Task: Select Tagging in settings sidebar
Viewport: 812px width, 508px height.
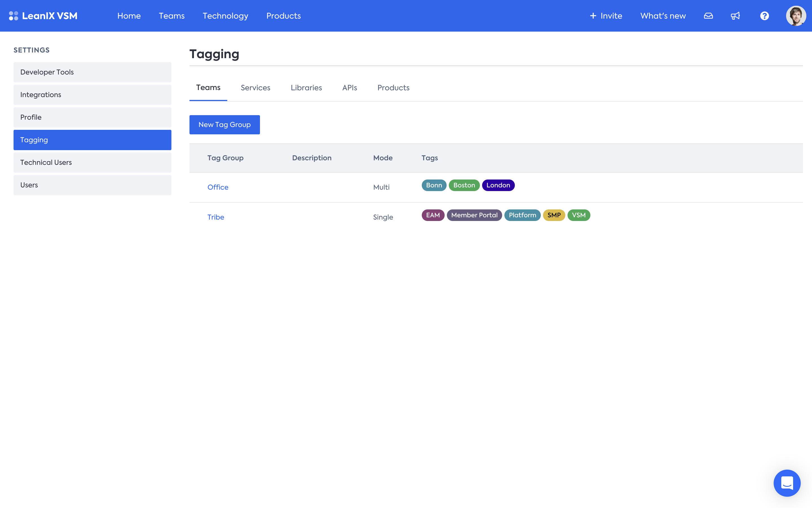Action: 92,140
